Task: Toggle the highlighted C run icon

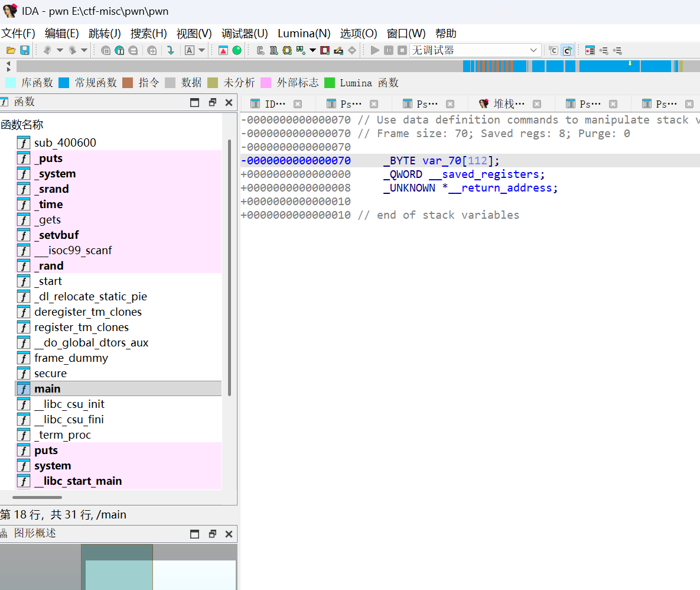Action: pyautogui.click(x=568, y=51)
